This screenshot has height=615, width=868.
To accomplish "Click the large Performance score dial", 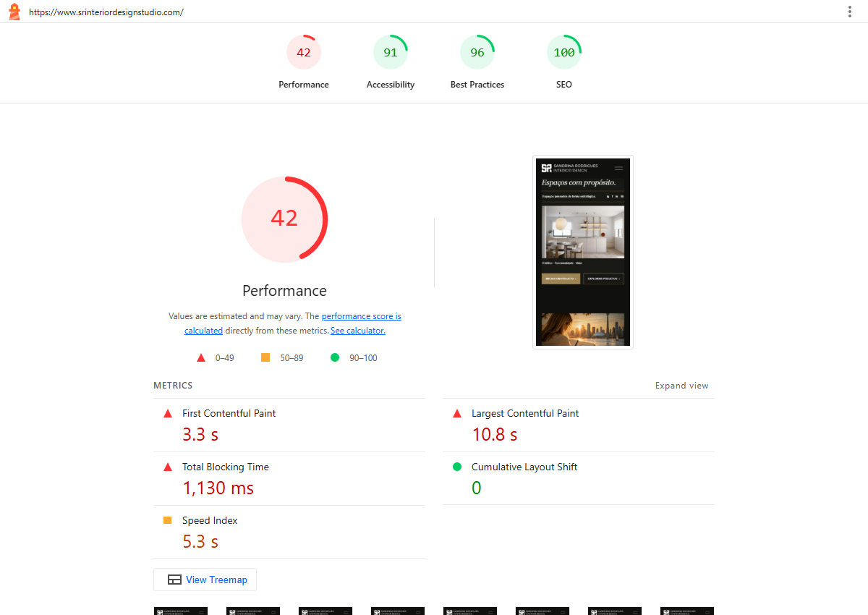I will (284, 219).
